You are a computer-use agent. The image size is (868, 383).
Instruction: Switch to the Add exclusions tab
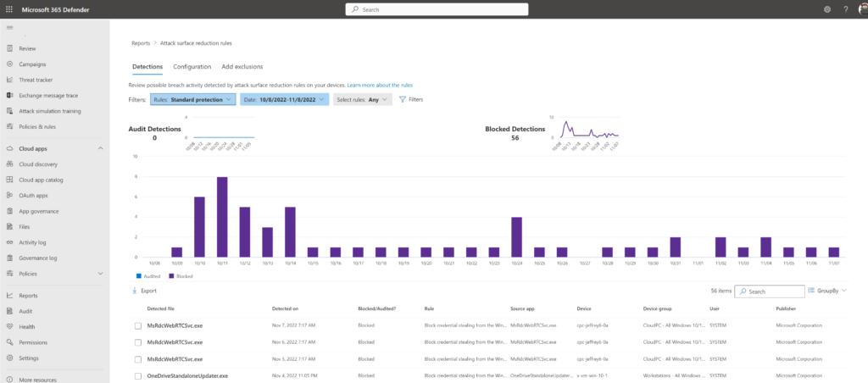coord(242,66)
